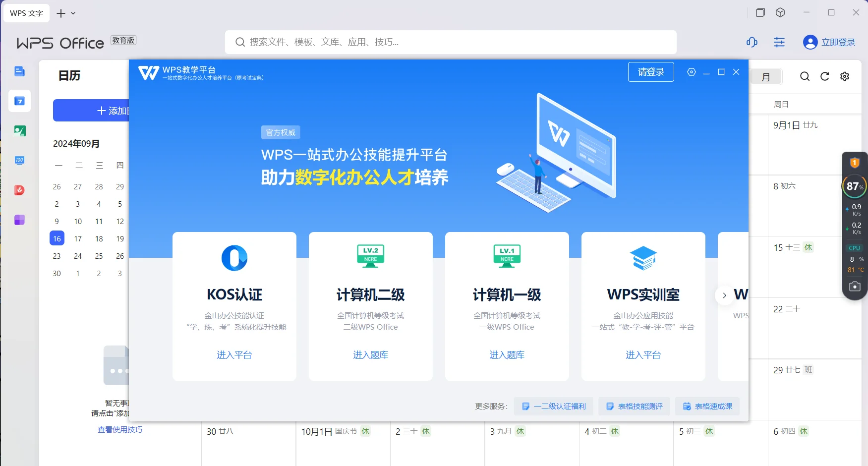Image resolution: width=868 pixels, height=466 pixels.
Task: Click 立即登录 at top right
Action: [x=838, y=42]
